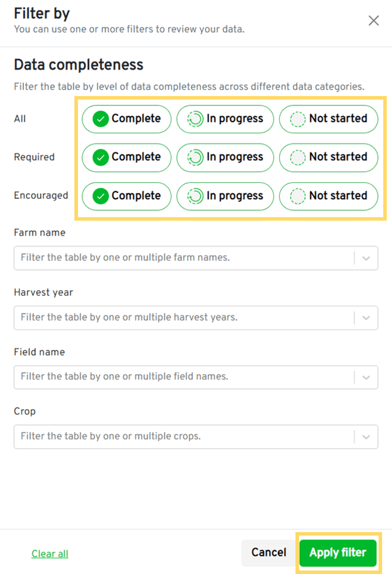Screen dimensions: 392x574
Task: Click the Cancel button
Action: 269,552
